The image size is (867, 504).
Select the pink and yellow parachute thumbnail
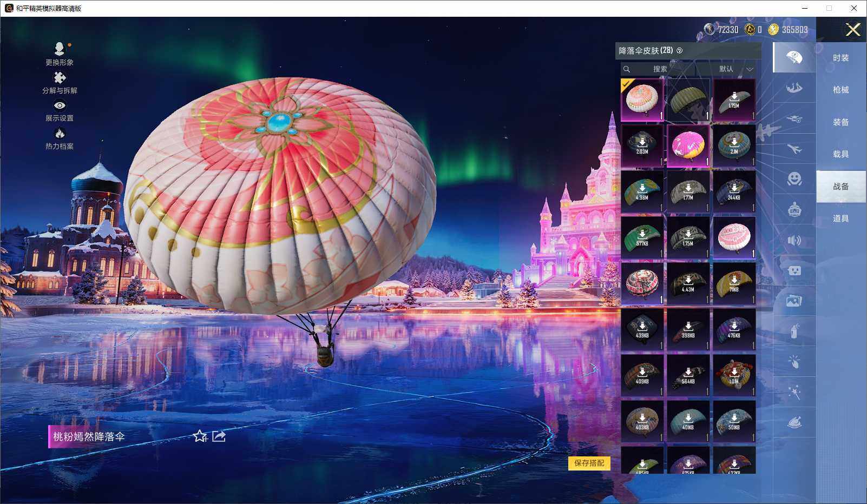tap(688, 146)
